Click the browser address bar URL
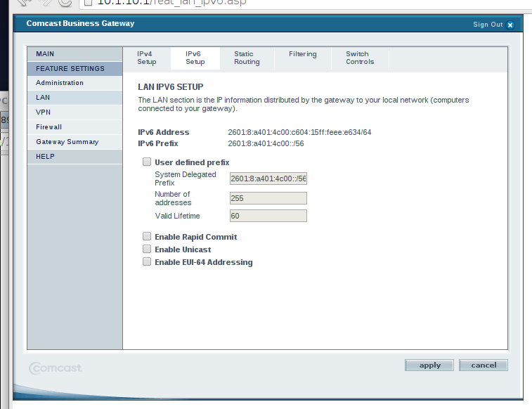 [x=171, y=3]
